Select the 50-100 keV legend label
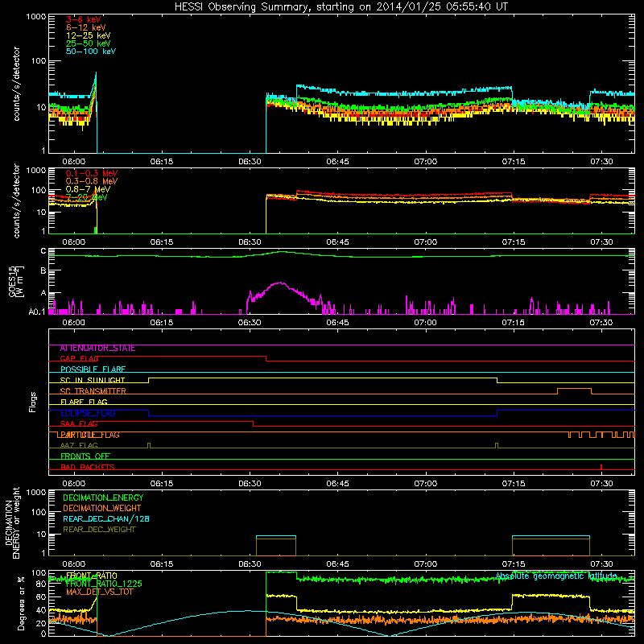The image size is (644, 644). (91, 52)
